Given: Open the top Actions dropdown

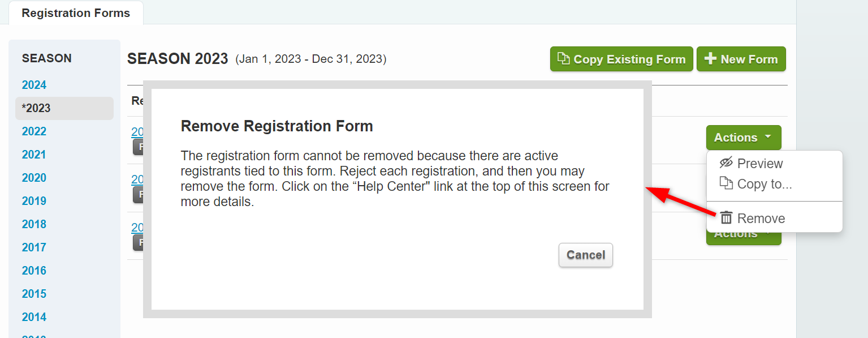Looking at the screenshot, I should point(742,137).
